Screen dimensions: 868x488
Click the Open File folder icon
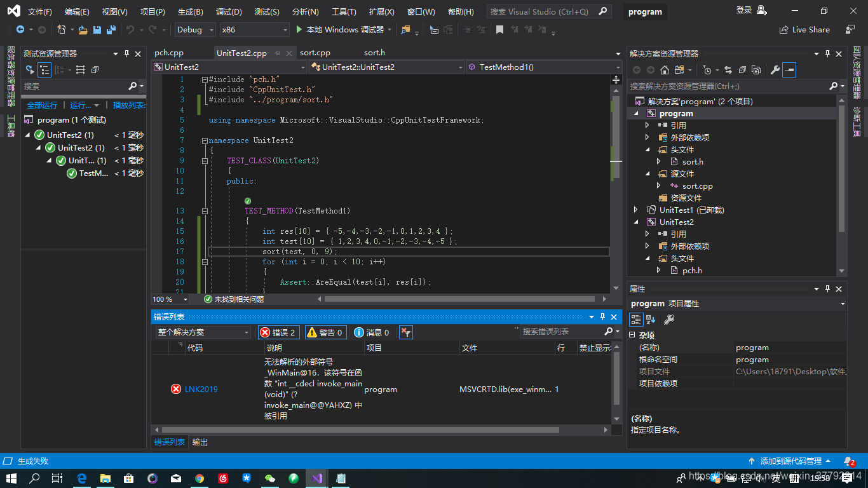[83, 29]
